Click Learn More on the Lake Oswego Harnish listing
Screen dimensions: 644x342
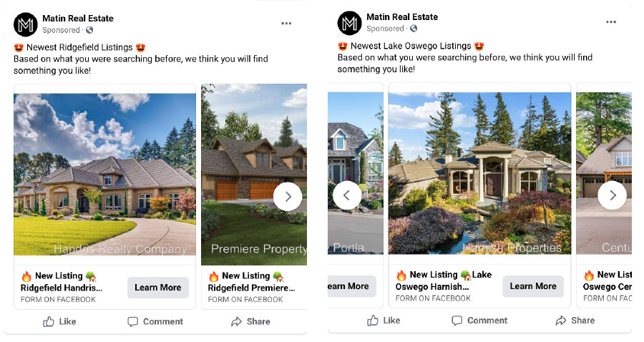coord(533,286)
